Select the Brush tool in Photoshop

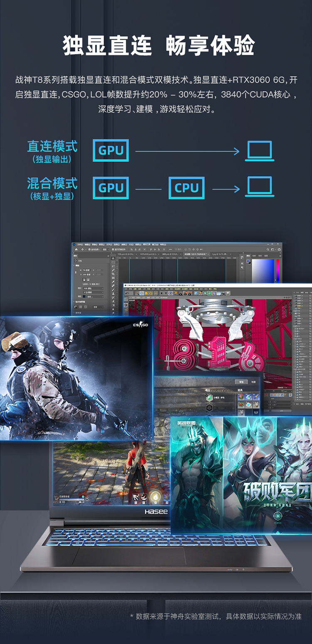point(113,289)
